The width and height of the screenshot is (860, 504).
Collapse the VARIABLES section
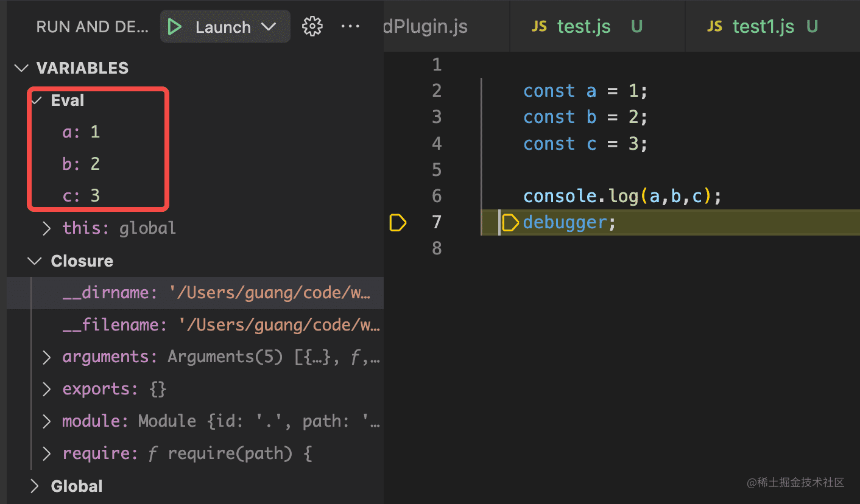pyautogui.click(x=23, y=68)
